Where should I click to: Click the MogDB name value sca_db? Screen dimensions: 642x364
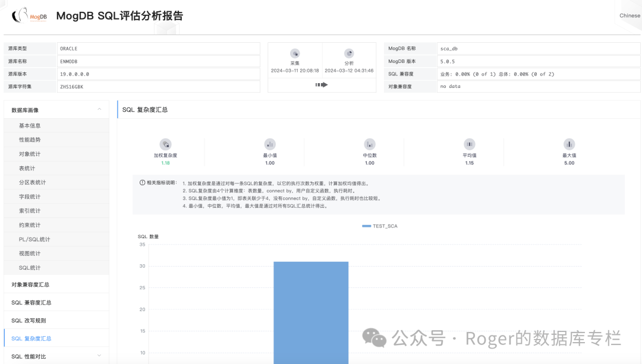click(x=449, y=49)
